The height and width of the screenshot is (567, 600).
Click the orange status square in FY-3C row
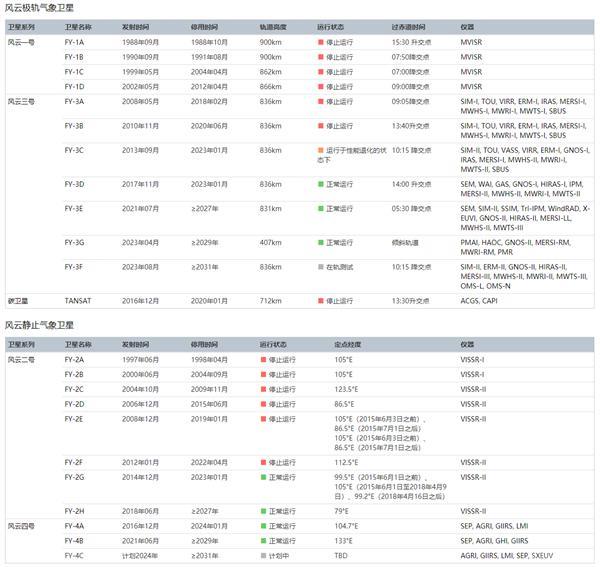pos(319,150)
